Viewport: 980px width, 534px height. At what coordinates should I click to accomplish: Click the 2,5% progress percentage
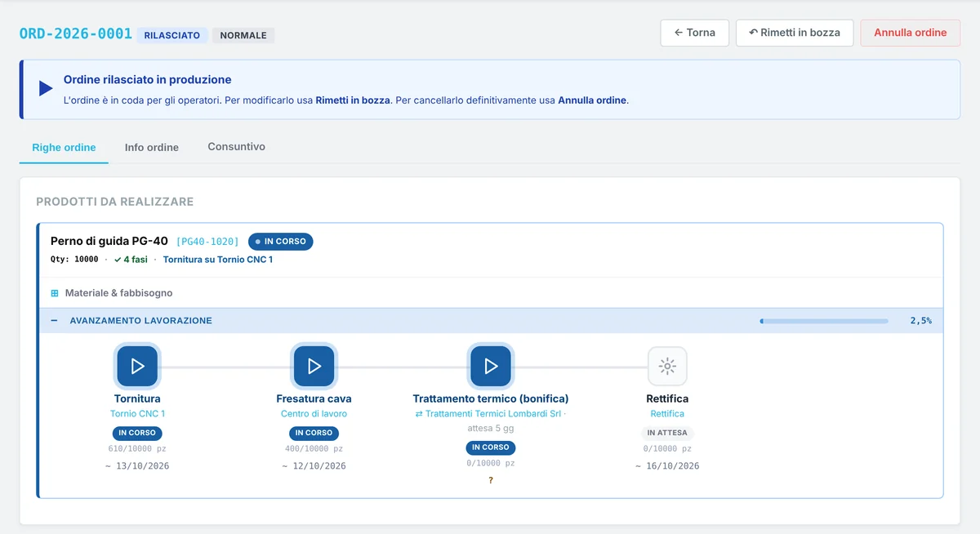click(x=920, y=321)
